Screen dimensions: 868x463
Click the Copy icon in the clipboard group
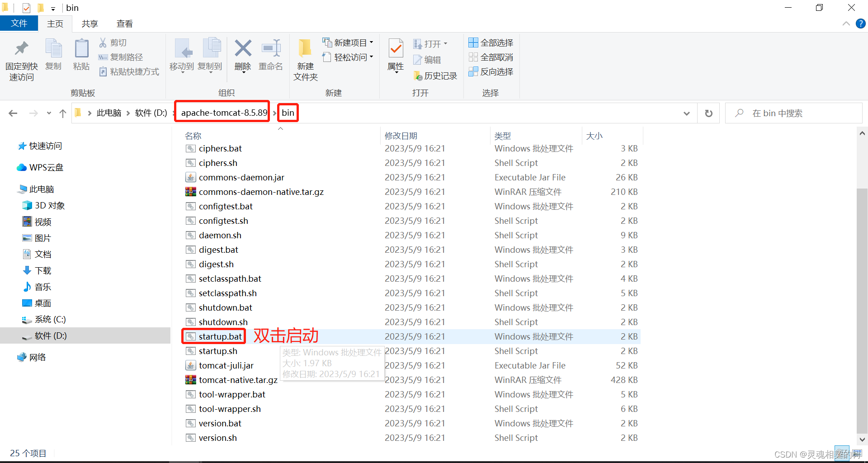[53, 48]
